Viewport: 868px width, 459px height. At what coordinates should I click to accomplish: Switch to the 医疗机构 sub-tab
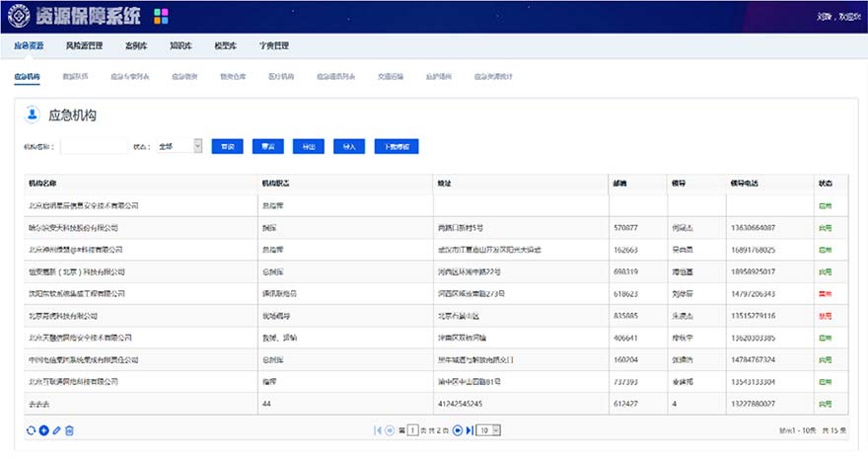[x=281, y=76]
